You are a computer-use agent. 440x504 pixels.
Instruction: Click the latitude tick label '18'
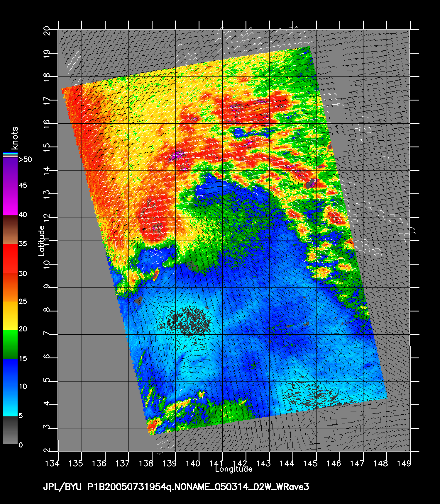pos(47,77)
